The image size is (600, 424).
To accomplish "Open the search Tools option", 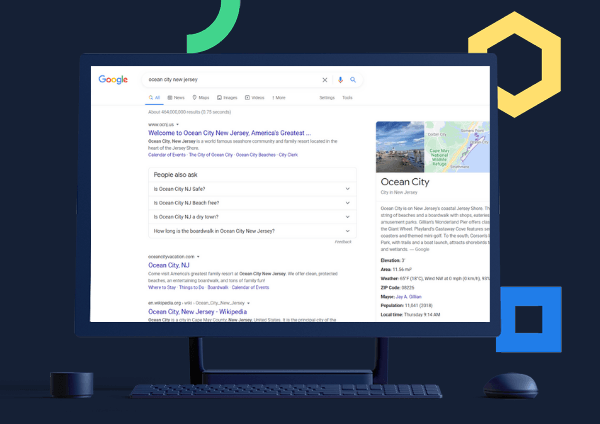I will [347, 98].
